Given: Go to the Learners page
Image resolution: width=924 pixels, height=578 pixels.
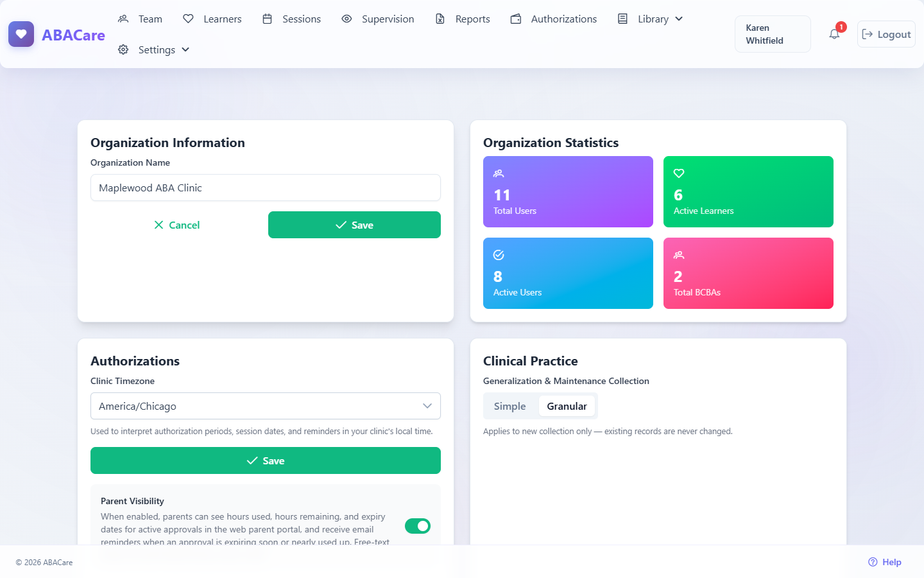Looking at the screenshot, I should (x=212, y=19).
